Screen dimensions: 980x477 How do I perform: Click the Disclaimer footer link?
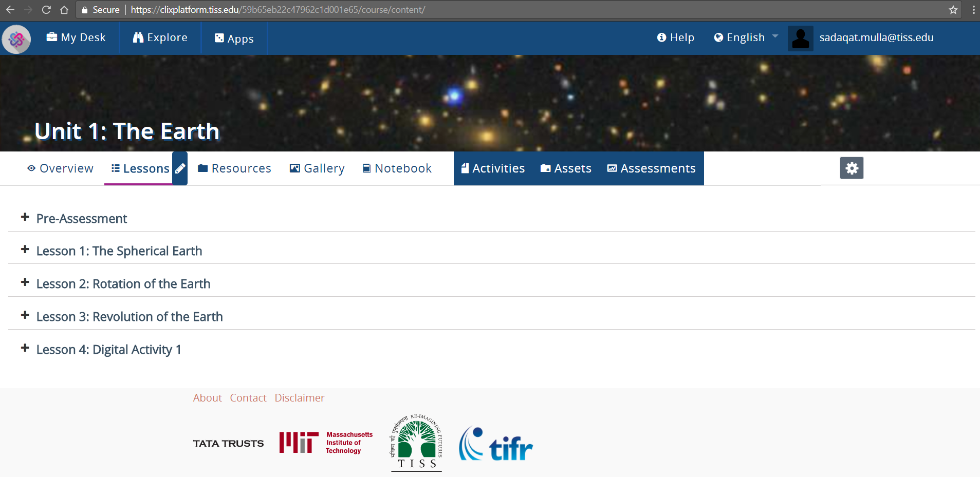pyautogui.click(x=299, y=398)
